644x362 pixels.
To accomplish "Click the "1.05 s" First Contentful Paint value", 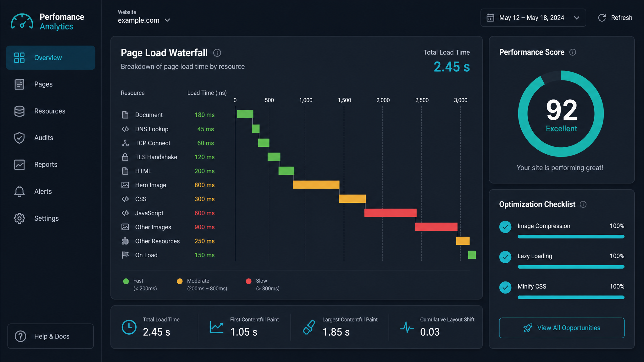I will pyautogui.click(x=244, y=332).
